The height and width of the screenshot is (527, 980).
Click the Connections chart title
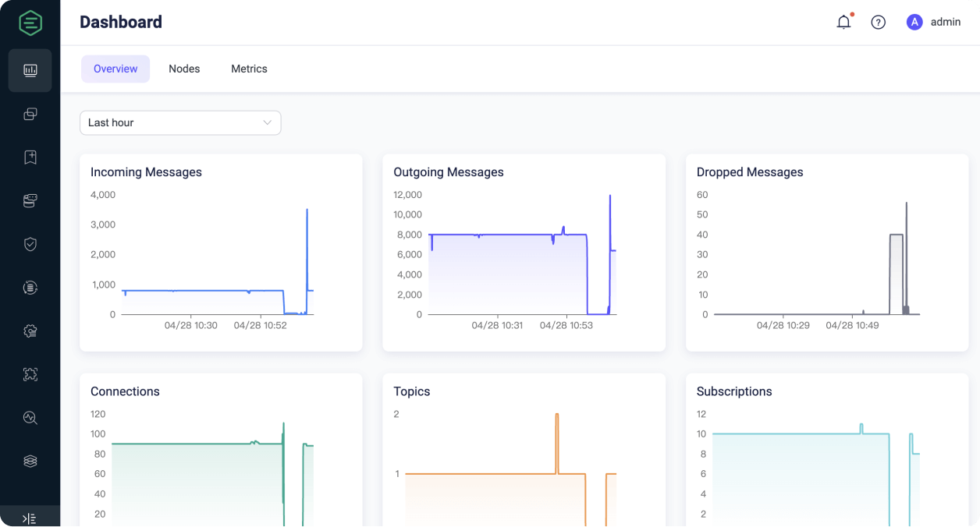tap(125, 391)
